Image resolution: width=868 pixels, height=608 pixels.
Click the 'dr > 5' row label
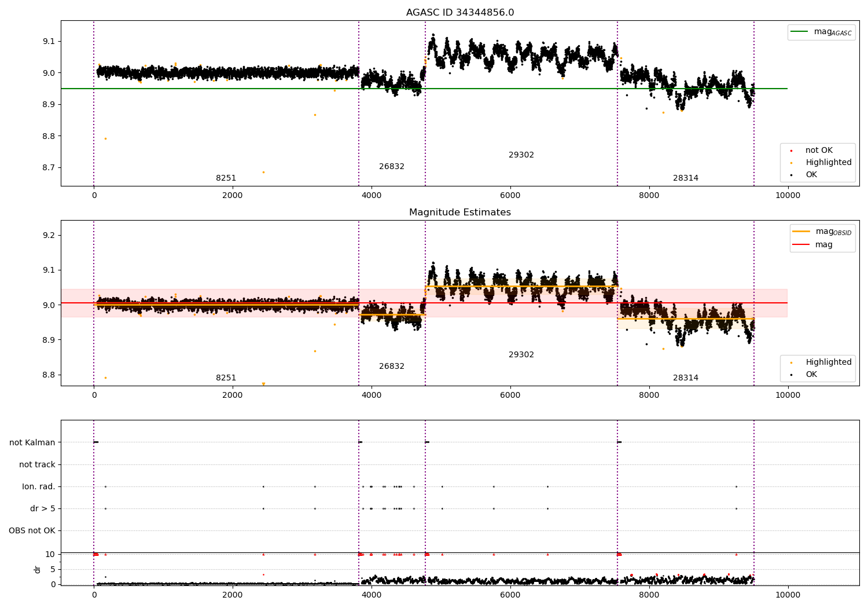(43, 508)
